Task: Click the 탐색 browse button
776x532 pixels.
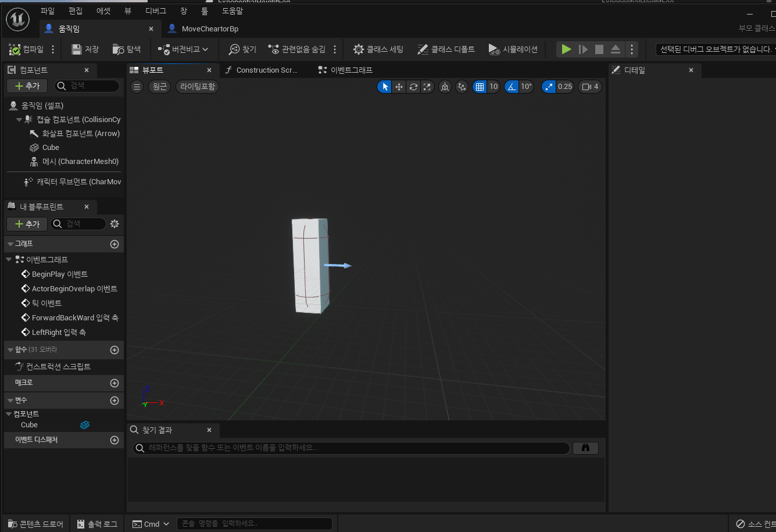Action: pos(127,49)
